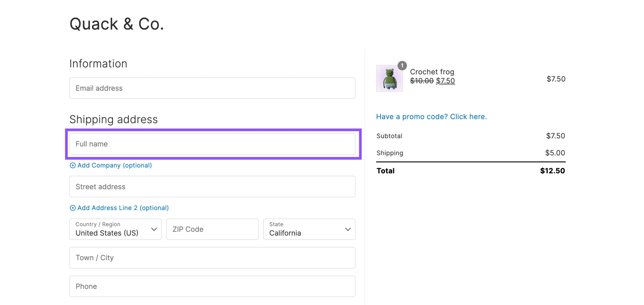Click the Add Company (optional) link
This screenshot has width=644, height=305.
(x=114, y=165)
